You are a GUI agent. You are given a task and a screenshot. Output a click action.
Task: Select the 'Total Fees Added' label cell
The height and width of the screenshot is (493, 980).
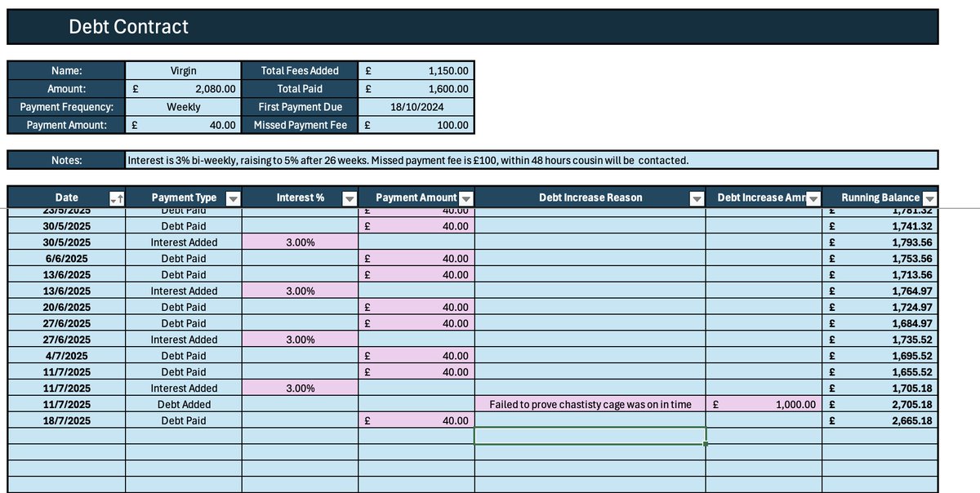(x=300, y=71)
